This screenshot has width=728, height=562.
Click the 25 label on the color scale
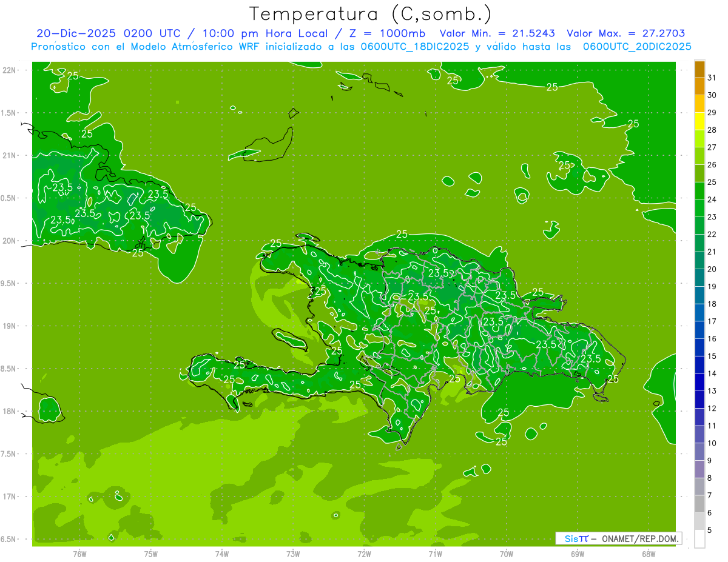[x=713, y=182]
